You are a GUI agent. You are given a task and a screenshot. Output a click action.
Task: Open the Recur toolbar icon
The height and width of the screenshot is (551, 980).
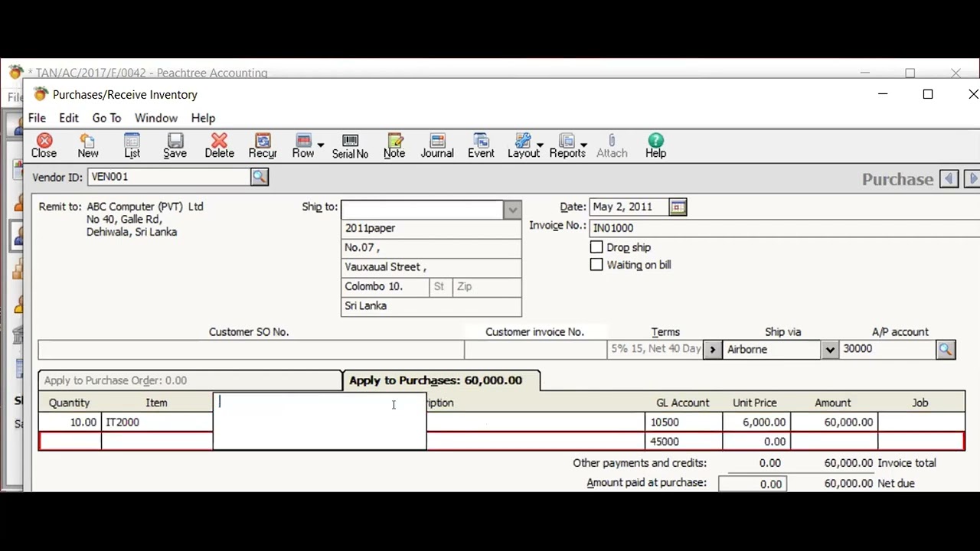click(x=263, y=145)
